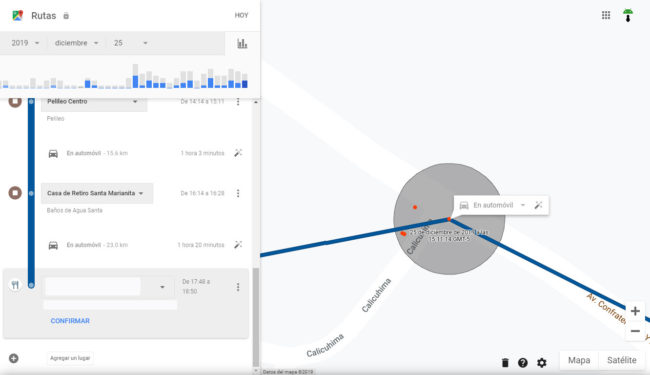This screenshot has height=375, width=650.
Task: Click the add place plus icon
Action: [x=14, y=358]
